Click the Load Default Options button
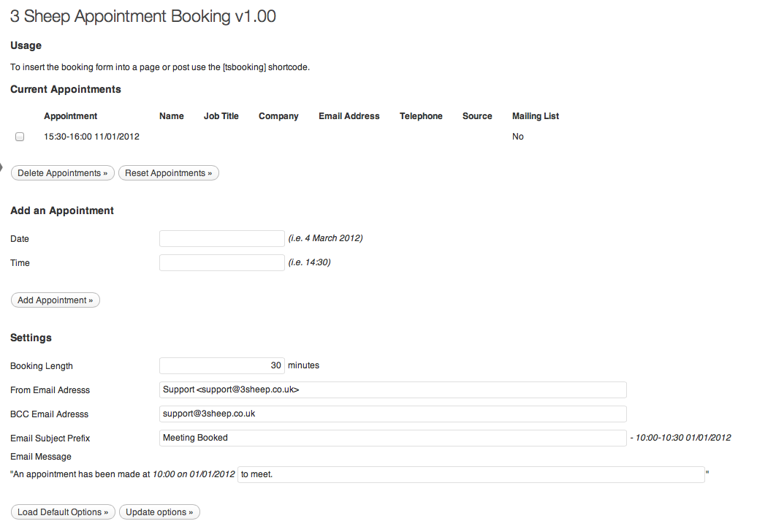The width and height of the screenshot is (757, 532). [63, 512]
